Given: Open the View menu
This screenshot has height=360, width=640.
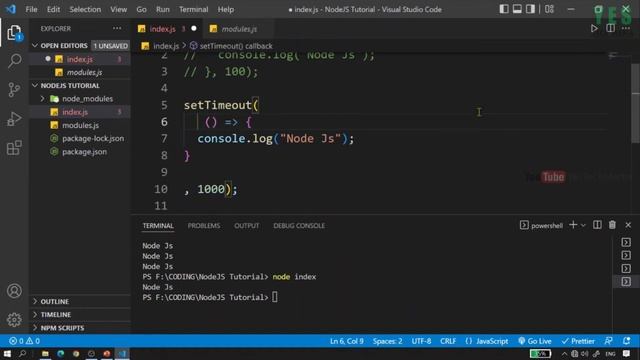Looking at the screenshot, I should [x=118, y=9].
